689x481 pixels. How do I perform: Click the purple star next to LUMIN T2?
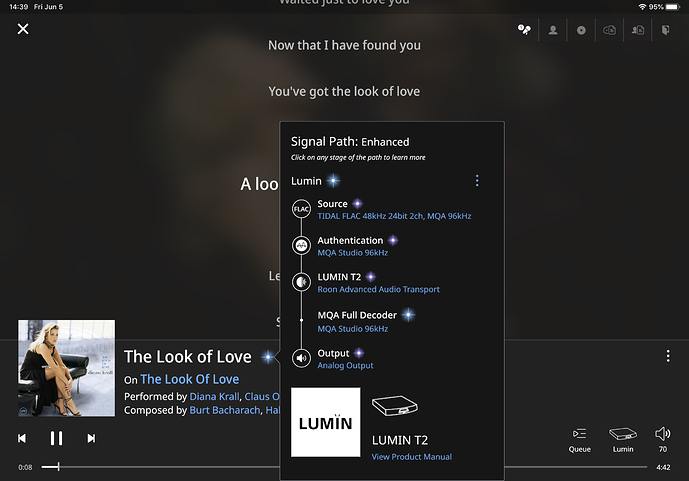371,277
